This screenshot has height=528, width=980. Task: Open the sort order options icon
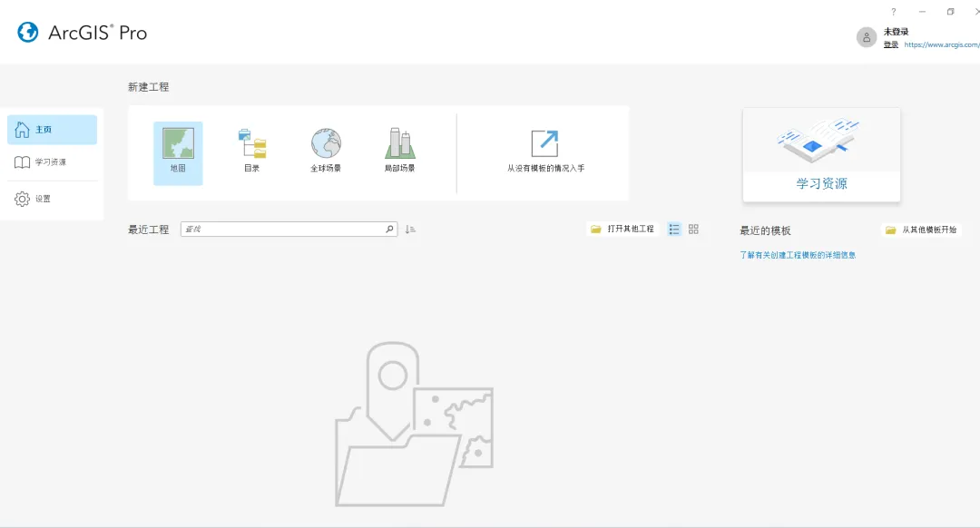[x=410, y=230]
